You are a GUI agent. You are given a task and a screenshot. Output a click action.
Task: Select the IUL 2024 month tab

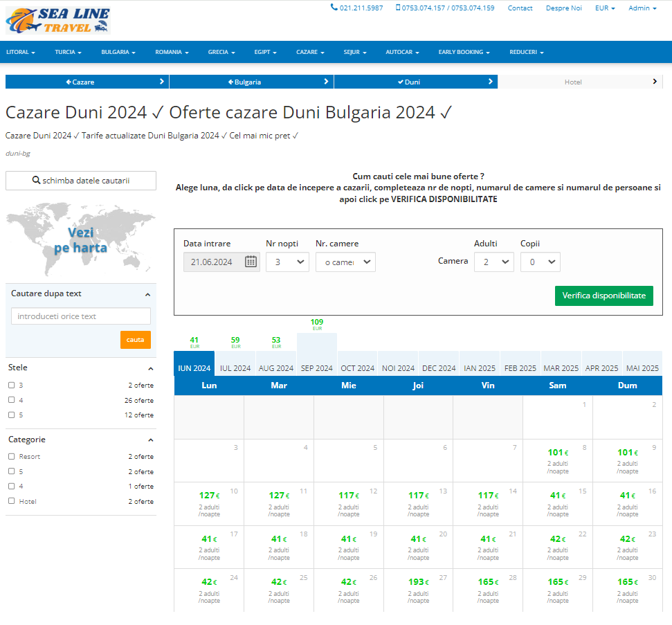(235, 363)
